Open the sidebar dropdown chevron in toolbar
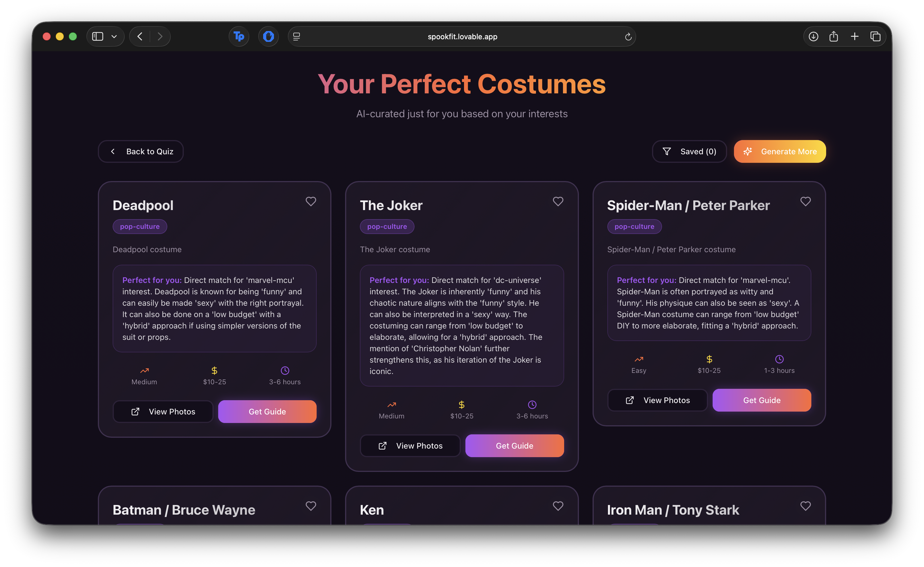This screenshot has height=567, width=924. click(114, 36)
